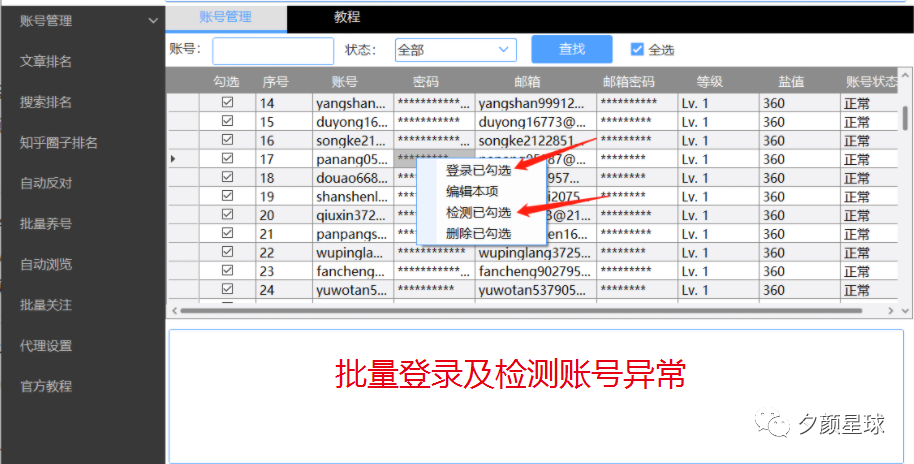Select 批量养号 sidebar item

click(x=45, y=224)
